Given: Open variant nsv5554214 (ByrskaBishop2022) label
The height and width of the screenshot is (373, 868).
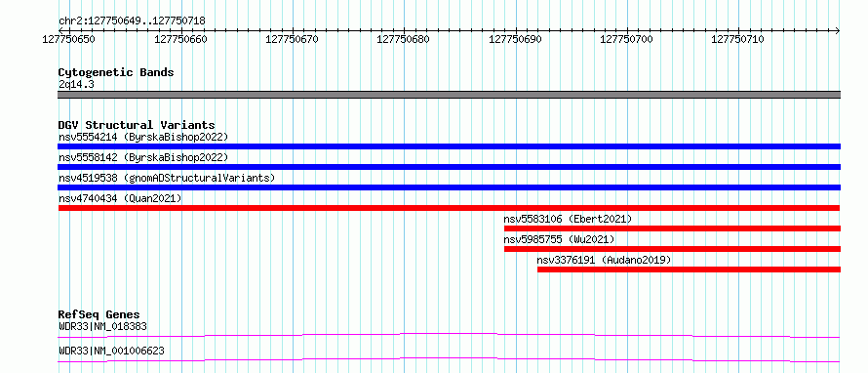Looking at the screenshot, I should tap(142, 137).
